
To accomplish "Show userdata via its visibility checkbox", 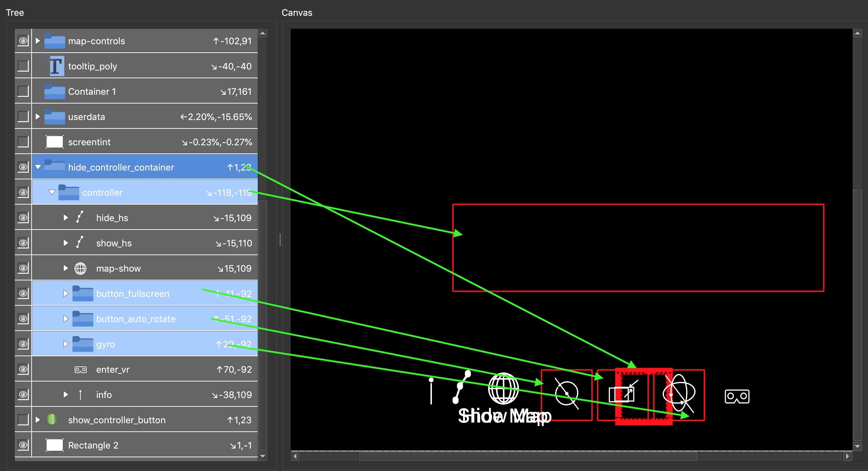I will (23, 117).
